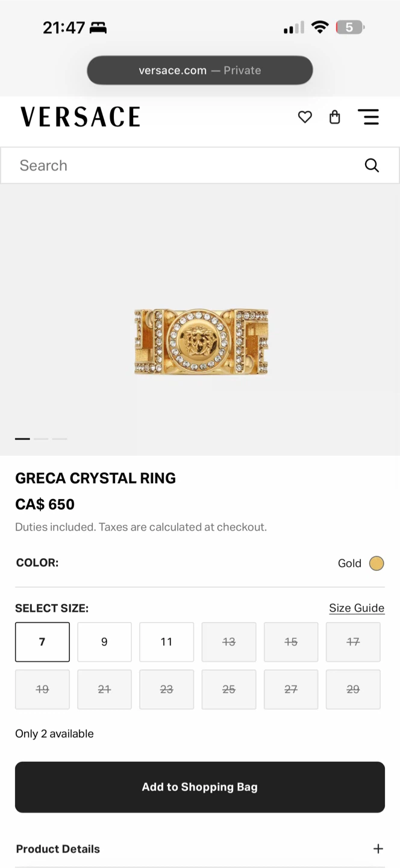The height and width of the screenshot is (868, 400).
Task: Click the VERSACE logo to go home
Action: coord(80,116)
